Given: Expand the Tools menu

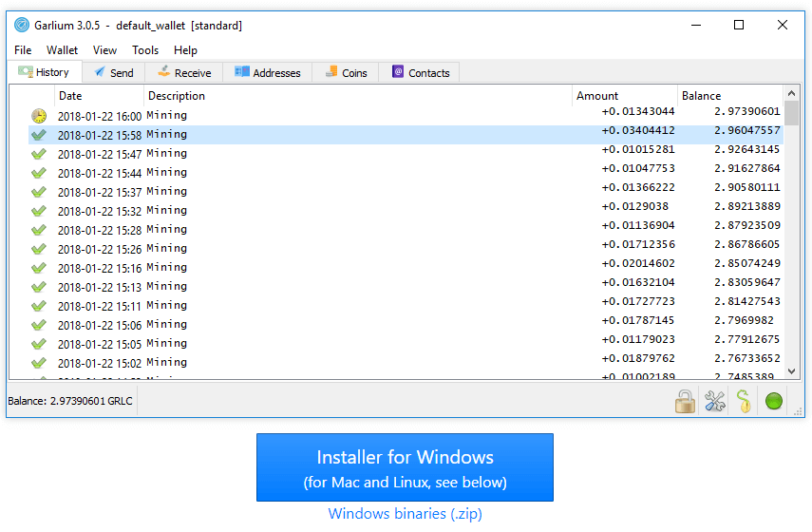Looking at the screenshot, I should 145,50.
